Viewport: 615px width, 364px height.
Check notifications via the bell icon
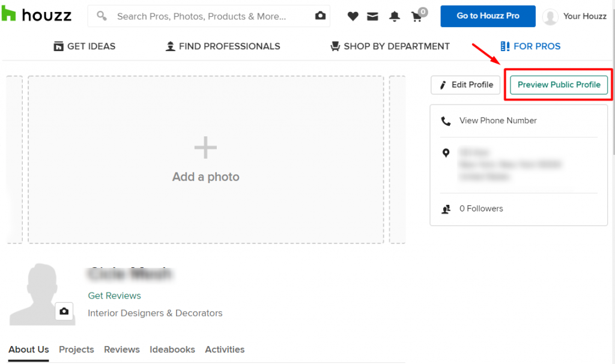pyautogui.click(x=394, y=17)
